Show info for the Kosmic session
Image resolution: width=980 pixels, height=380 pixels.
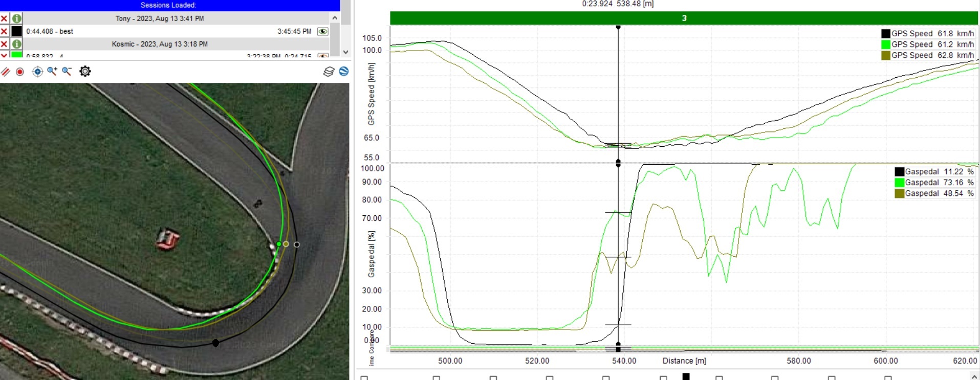pyautogui.click(x=17, y=44)
